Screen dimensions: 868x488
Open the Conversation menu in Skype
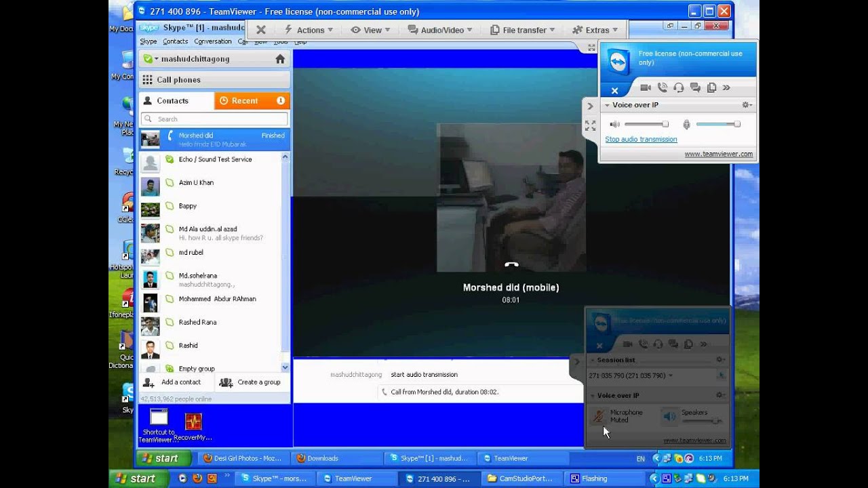[x=213, y=41]
